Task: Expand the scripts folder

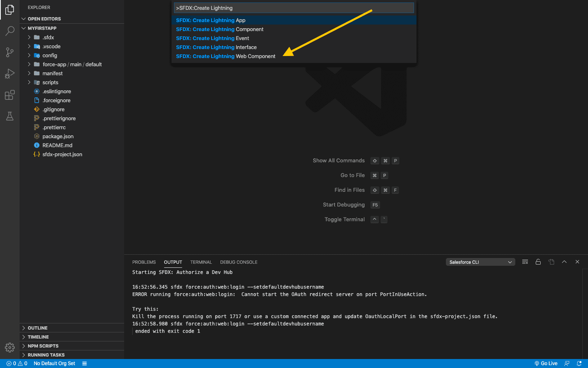Action: [x=72, y=82]
